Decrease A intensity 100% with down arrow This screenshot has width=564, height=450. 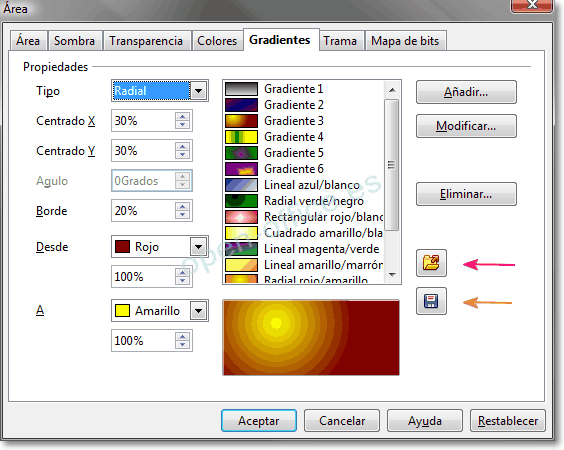click(x=183, y=344)
